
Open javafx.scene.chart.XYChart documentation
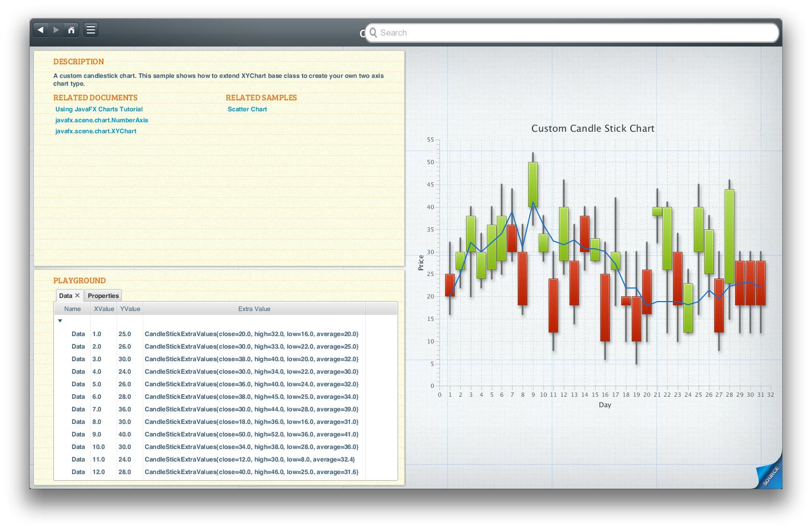pos(96,131)
